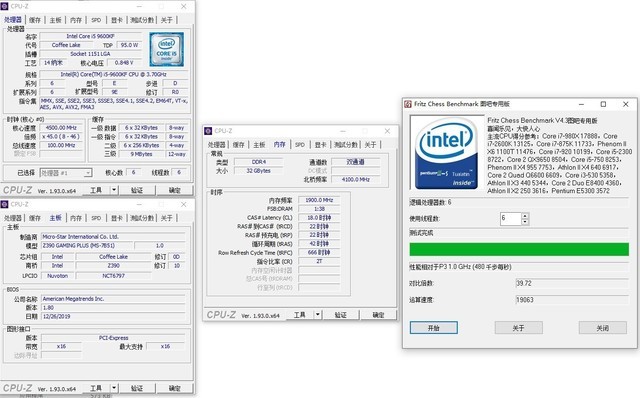640x398 pixels.
Task: Expand 工具 arrow in the processor window
Action: coord(114,190)
